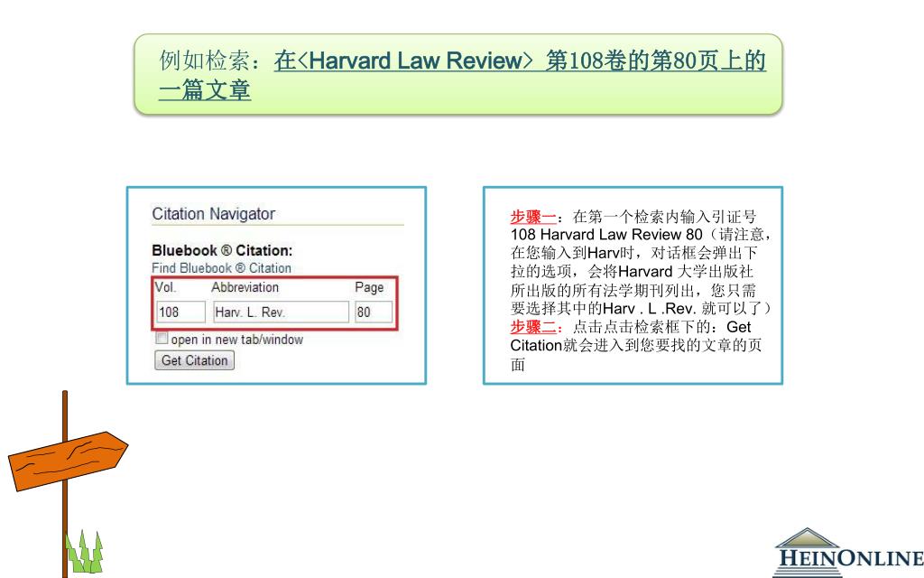924x578 pixels.
Task: Click the '108 Harvard Law Review 80' instruction text
Action: 606,235
